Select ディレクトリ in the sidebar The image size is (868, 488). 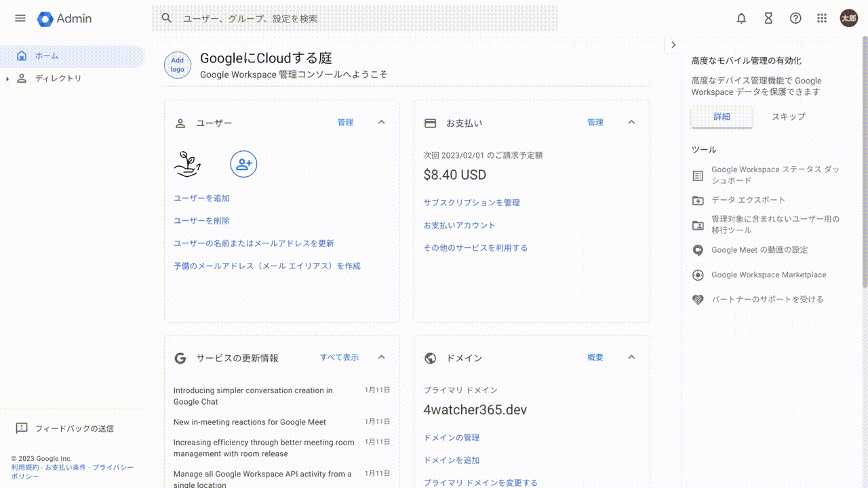coord(72,79)
